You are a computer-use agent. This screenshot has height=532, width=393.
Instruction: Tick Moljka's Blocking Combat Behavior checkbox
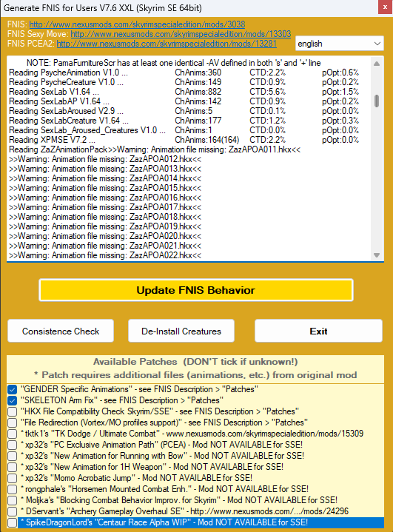coord(13,500)
